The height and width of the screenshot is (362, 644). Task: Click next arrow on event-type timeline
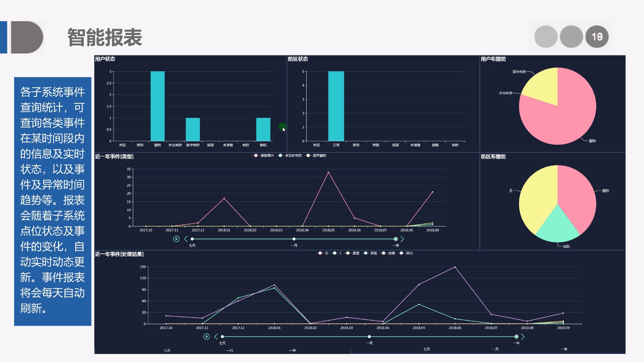(x=402, y=239)
